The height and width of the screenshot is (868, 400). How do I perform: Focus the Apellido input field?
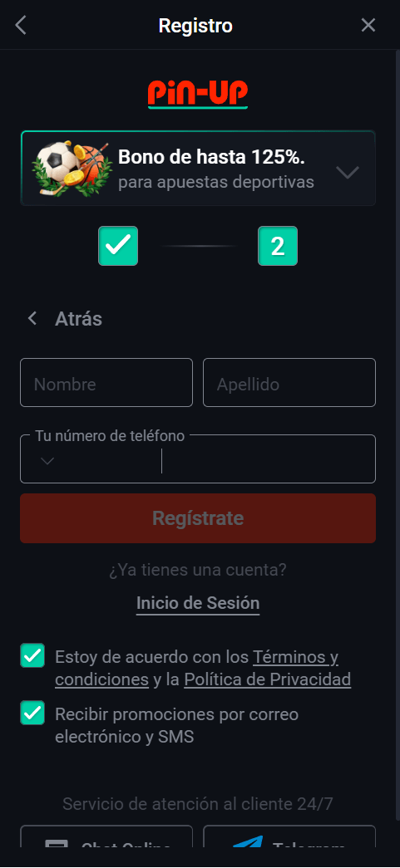pos(289,383)
